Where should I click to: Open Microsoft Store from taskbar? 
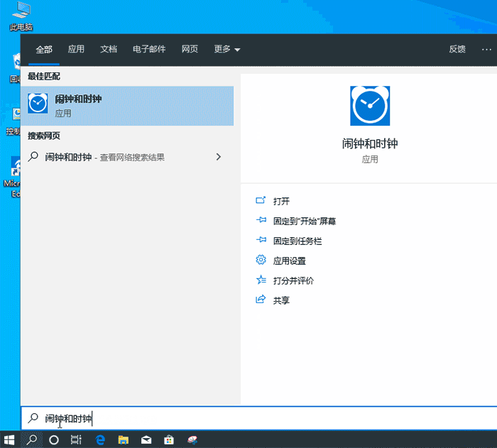(169, 439)
